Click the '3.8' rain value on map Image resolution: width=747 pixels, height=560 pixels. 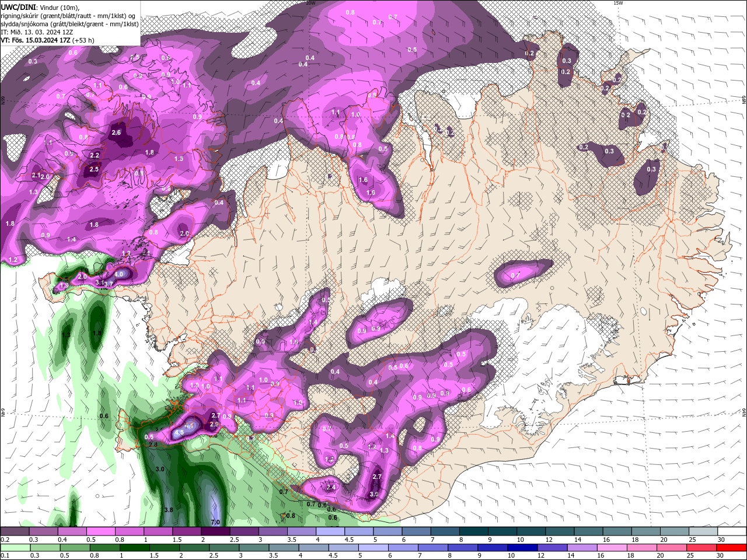click(x=169, y=509)
